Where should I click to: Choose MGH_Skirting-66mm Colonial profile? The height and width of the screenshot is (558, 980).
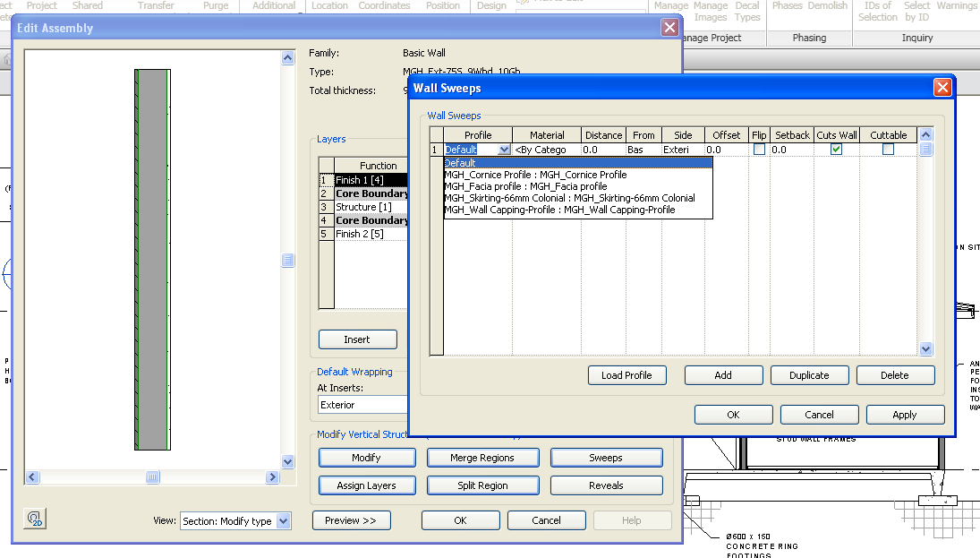tap(569, 198)
